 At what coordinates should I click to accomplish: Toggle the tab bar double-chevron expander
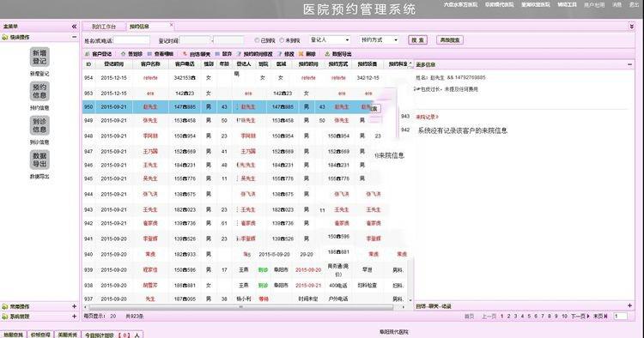(x=632, y=27)
